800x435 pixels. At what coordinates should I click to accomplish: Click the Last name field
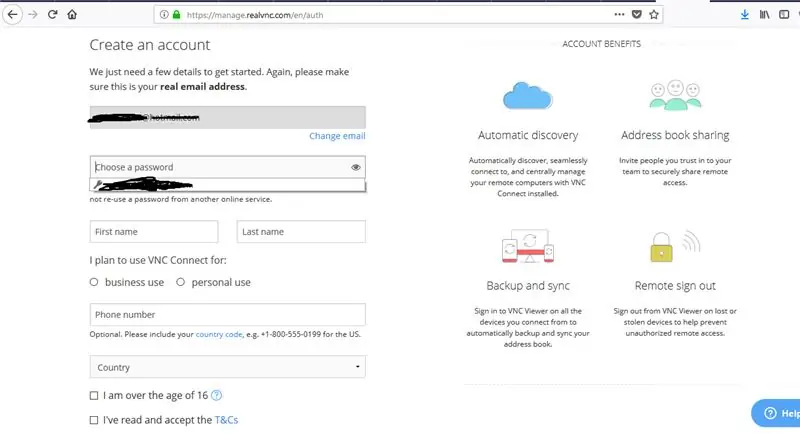pyautogui.click(x=301, y=232)
